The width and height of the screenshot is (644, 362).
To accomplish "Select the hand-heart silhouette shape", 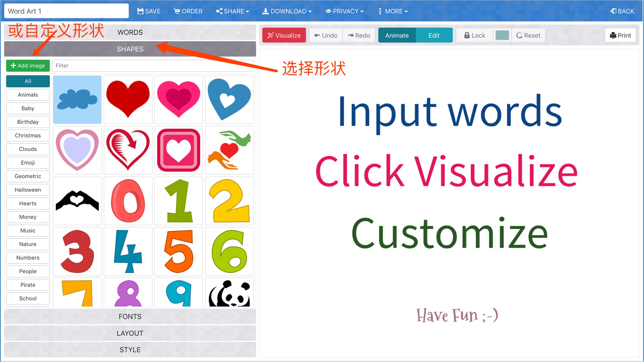I will click(77, 201).
